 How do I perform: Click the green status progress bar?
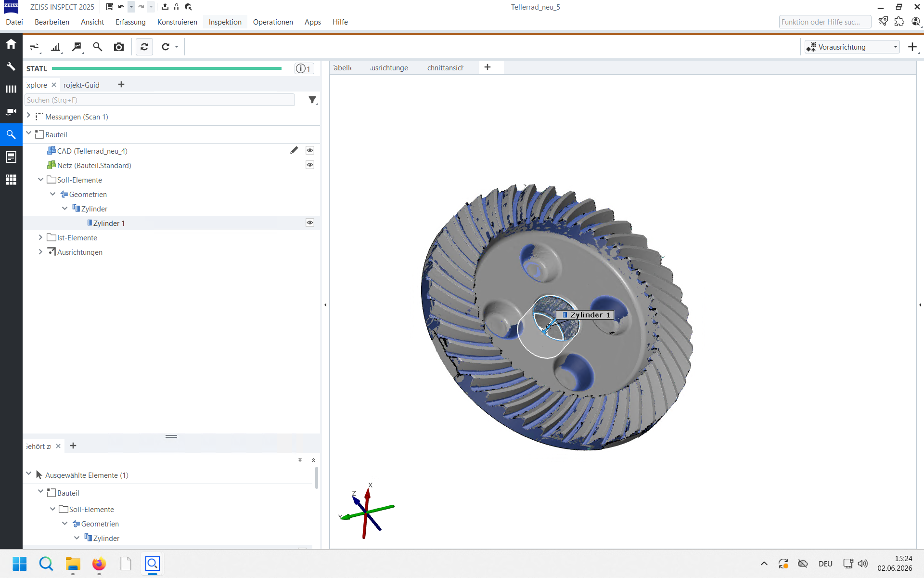[x=167, y=68]
